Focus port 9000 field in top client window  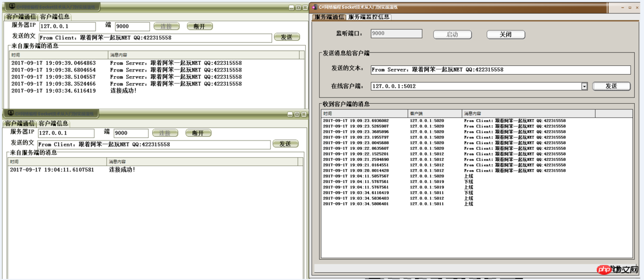click(132, 26)
